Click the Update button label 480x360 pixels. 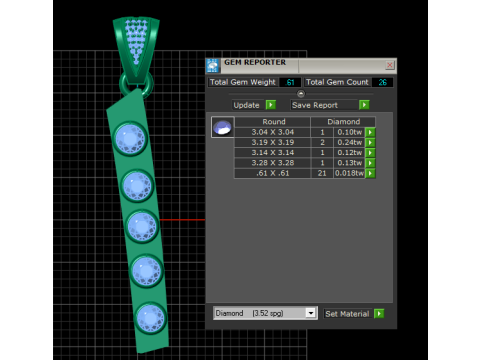coord(247,105)
